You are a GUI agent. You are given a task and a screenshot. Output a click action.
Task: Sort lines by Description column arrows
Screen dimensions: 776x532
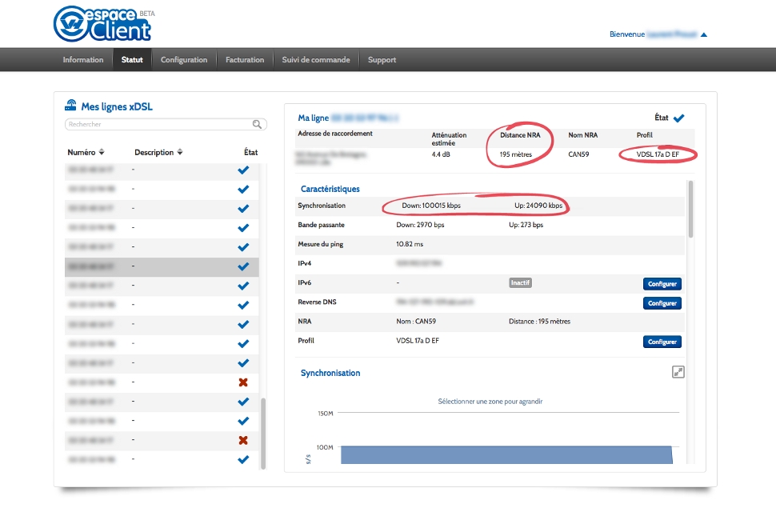click(180, 152)
